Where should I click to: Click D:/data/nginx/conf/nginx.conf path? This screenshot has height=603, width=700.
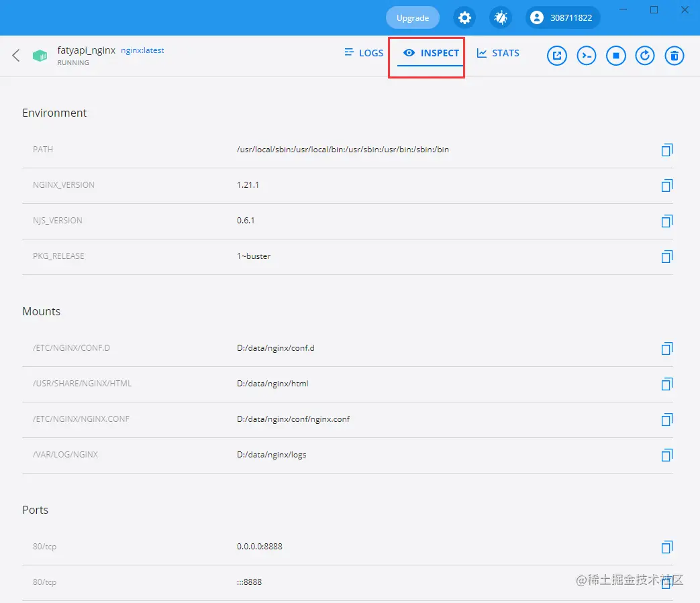pyautogui.click(x=293, y=419)
